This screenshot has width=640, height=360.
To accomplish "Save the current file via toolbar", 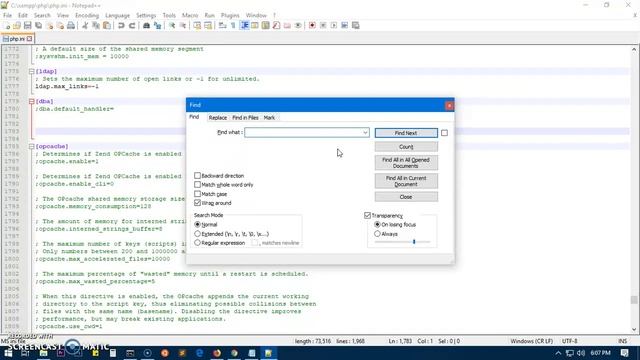I will click(x=28, y=25).
